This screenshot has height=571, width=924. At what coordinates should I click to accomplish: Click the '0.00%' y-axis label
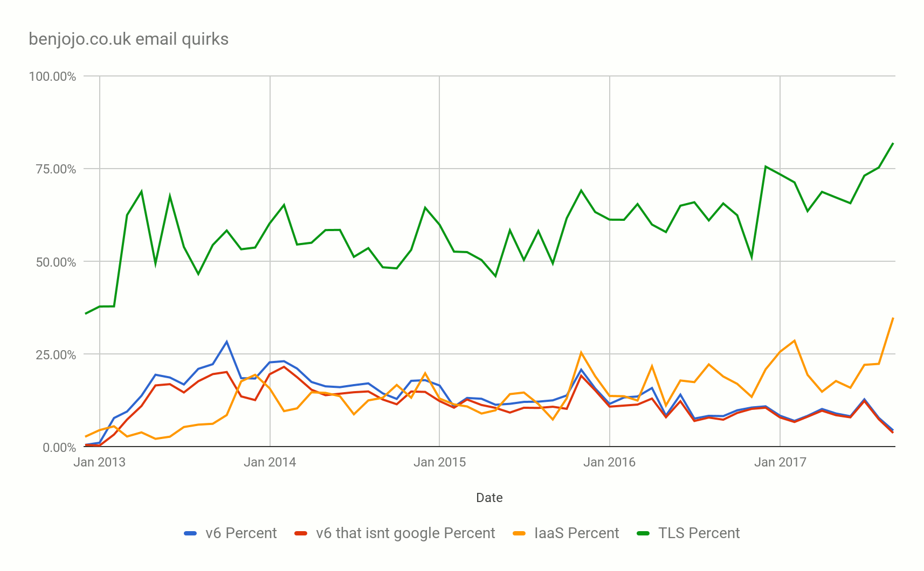[59, 448]
